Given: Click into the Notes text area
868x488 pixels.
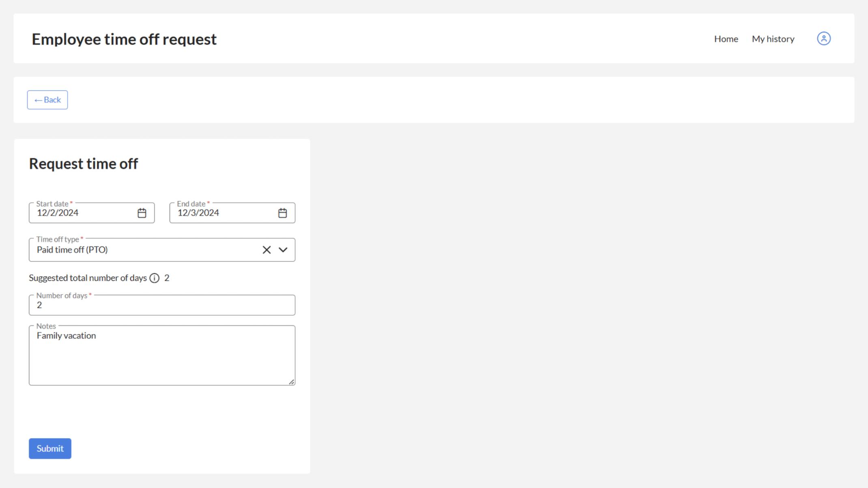Looking at the screenshot, I should click(x=162, y=355).
